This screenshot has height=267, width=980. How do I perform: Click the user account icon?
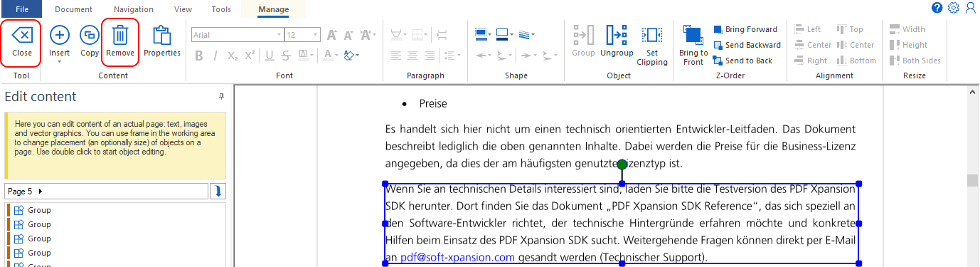(x=971, y=8)
